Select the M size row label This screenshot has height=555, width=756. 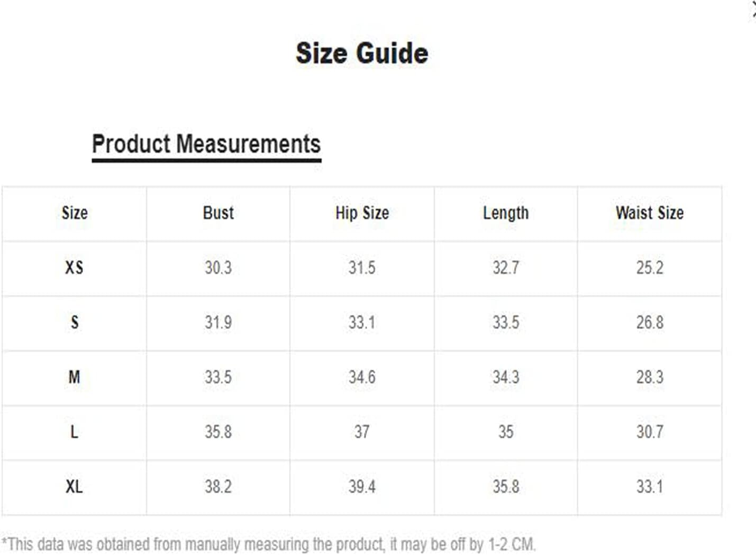[74, 377]
